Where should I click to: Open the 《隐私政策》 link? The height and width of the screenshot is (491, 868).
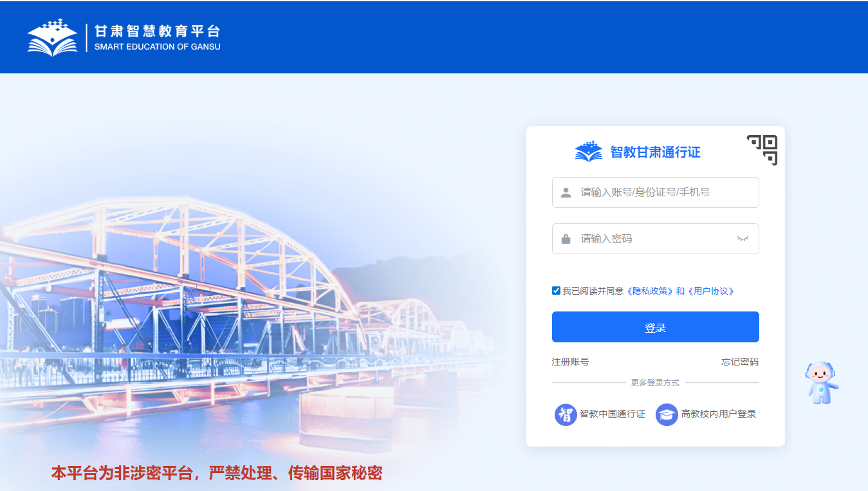point(649,291)
